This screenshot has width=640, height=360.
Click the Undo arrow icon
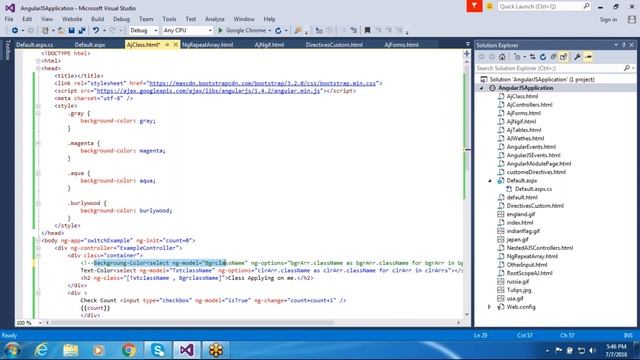click(96, 31)
